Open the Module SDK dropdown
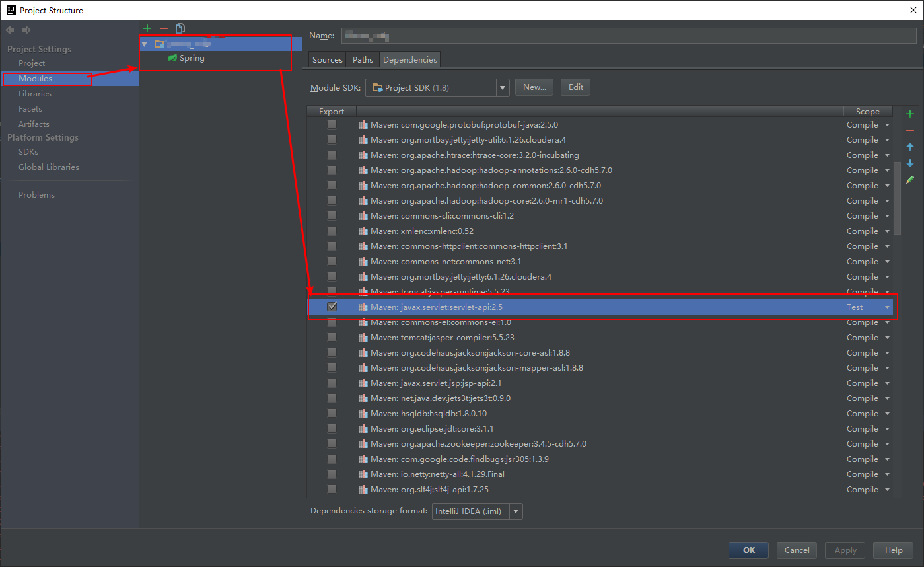Screen dimensions: 924x567 (x=501, y=87)
